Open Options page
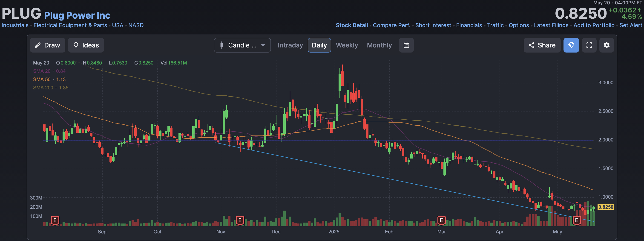Screen dimensions: 644x241 [x=519, y=25]
